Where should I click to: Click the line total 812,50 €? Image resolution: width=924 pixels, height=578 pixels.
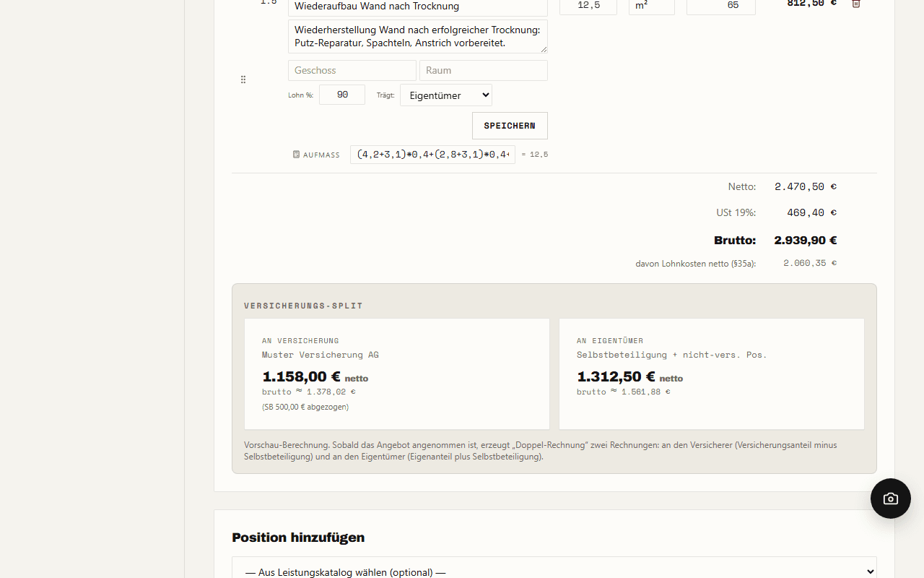click(x=812, y=4)
